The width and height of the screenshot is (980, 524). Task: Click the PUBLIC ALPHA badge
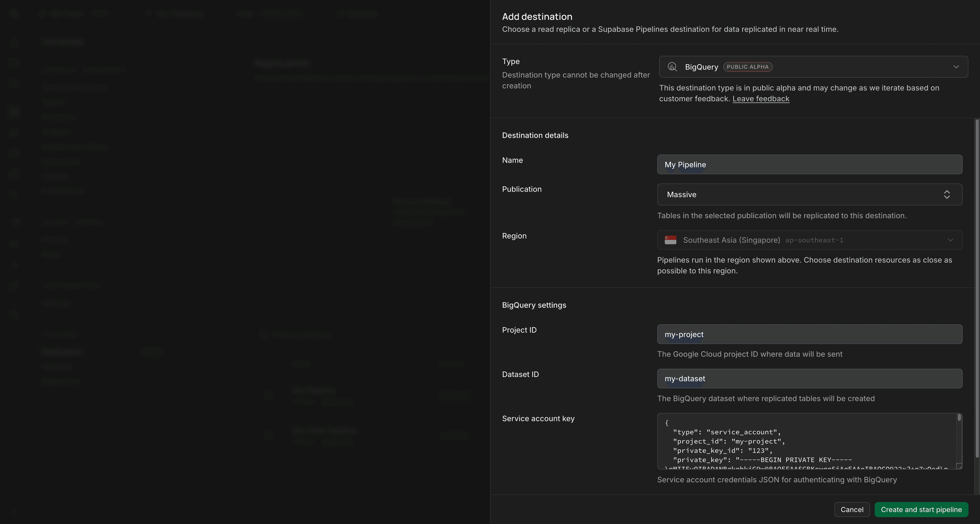point(748,67)
